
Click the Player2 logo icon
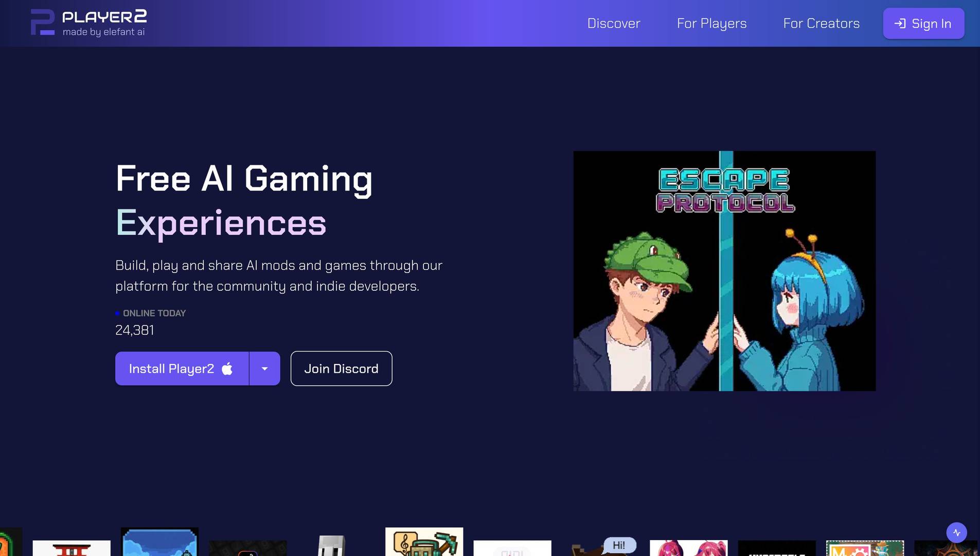point(42,22)
